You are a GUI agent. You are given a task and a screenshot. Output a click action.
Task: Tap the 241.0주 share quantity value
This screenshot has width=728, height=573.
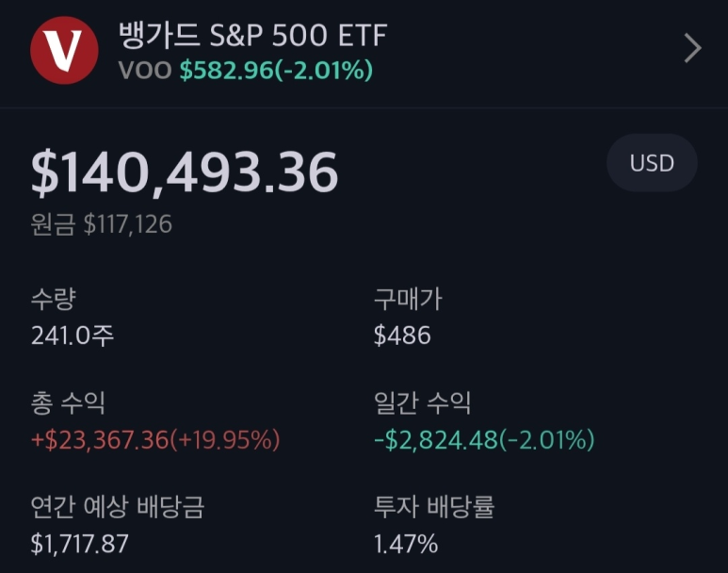[73, 336]
